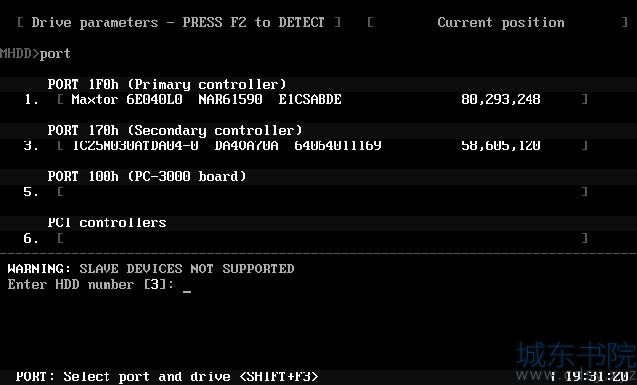Click the number 1. label beside Maxtor
Image resolution: width=637 pixels, height=385 pixels.
click(31, 99)
